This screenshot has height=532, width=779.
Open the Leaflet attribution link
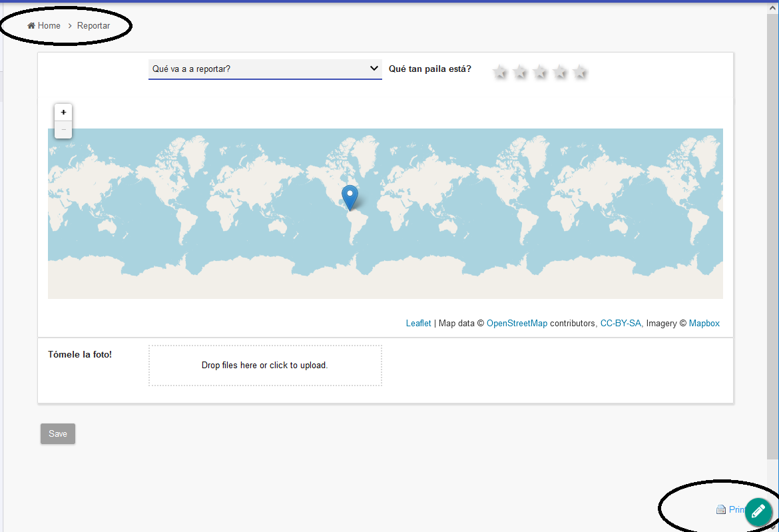[418, 324]
